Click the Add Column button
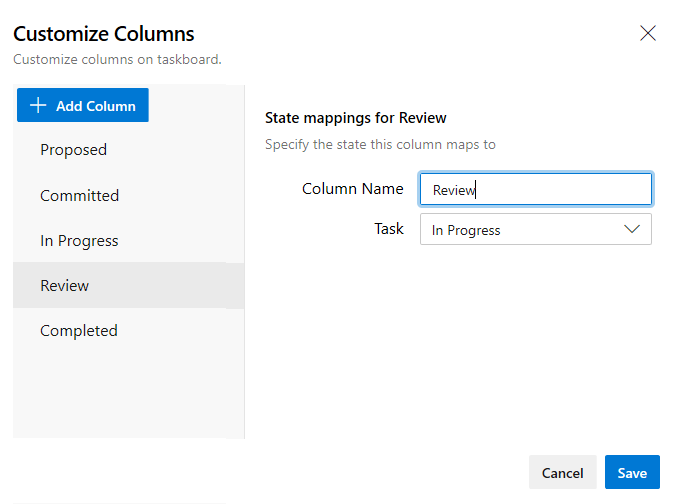 click(x=83, y=105)
